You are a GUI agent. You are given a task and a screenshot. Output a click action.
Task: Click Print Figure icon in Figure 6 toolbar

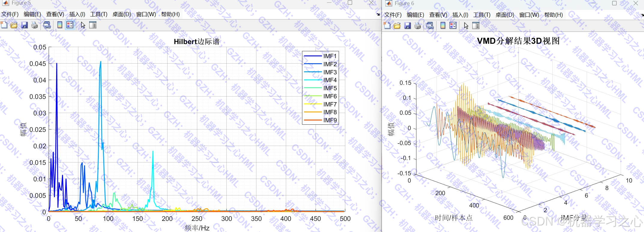418,26
